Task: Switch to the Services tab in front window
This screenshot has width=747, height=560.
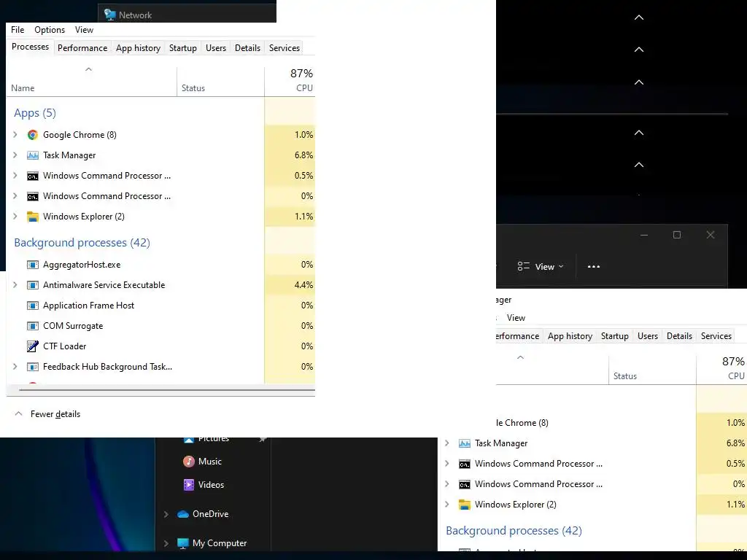Action: click(285, 48)
